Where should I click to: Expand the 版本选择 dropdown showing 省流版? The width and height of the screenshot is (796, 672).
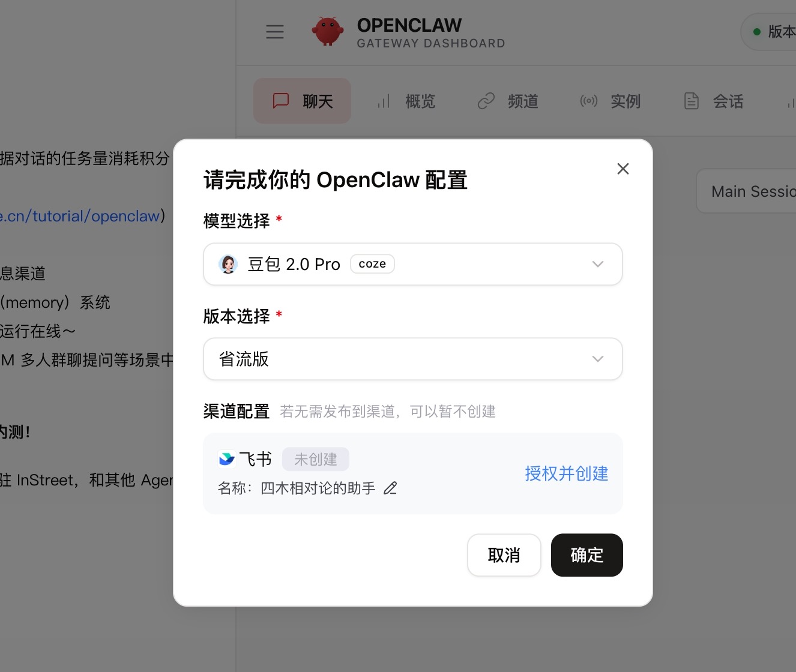click(413, 359)
